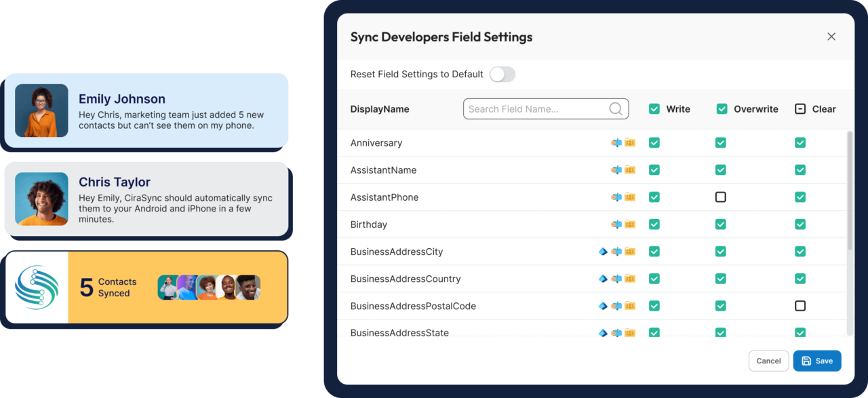Select the DisplayName column header

(378, 108)
